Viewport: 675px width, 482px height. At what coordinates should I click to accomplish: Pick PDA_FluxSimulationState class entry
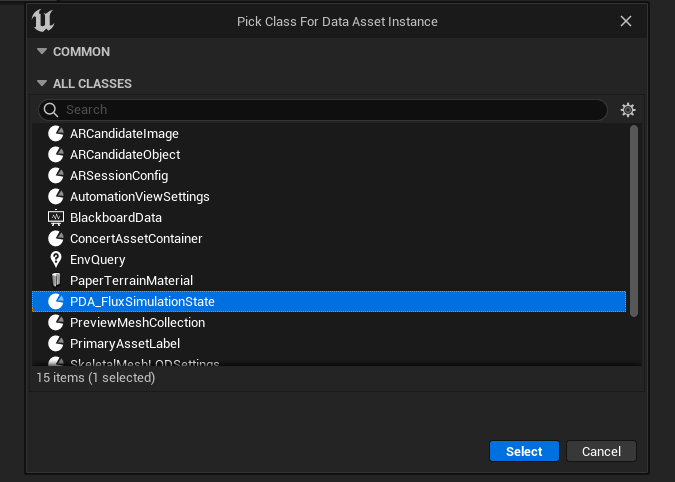142,301
